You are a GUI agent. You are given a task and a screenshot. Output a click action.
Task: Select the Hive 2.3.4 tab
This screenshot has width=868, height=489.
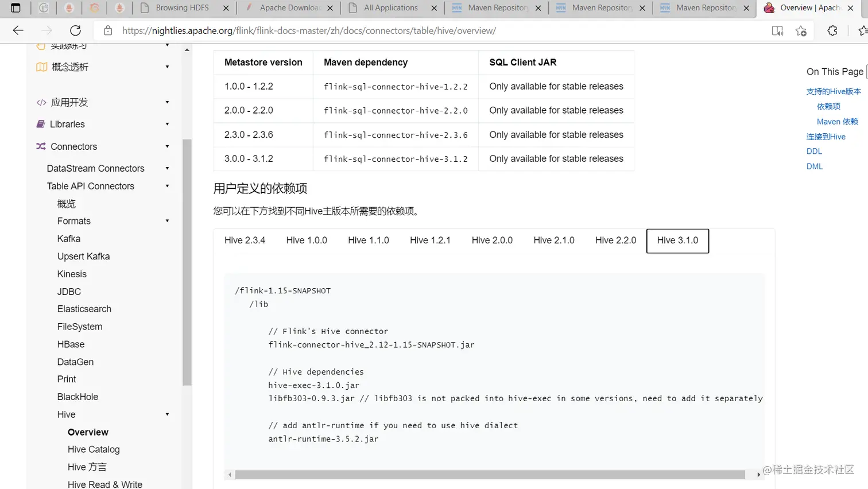[245, 240]
